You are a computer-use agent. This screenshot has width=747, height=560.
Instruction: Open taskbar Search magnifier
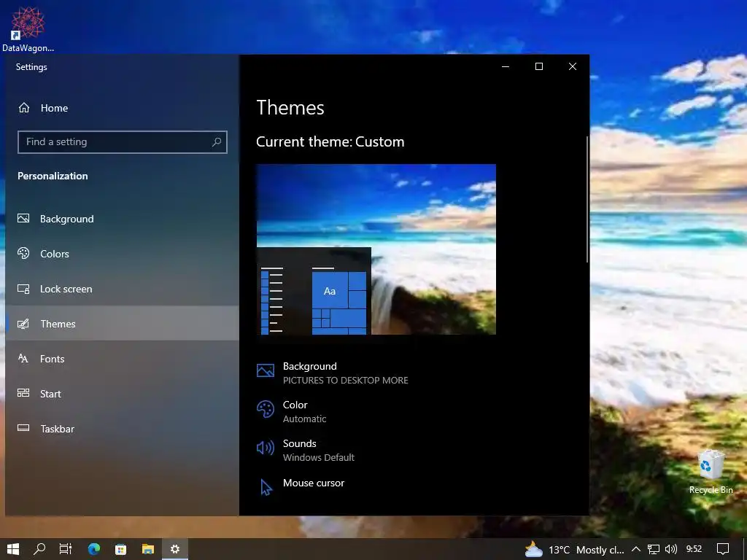[x=39, y=549]
